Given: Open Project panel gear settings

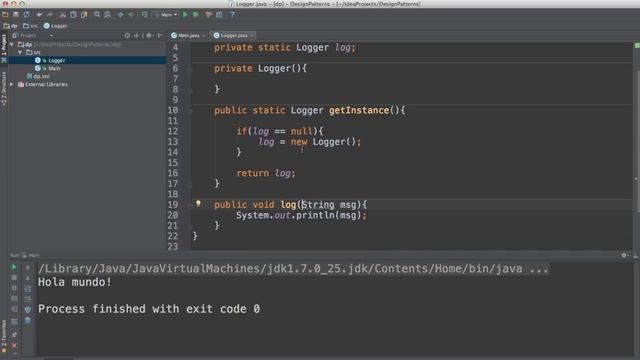Looking at the screenshot, I should tap(149, 36).
